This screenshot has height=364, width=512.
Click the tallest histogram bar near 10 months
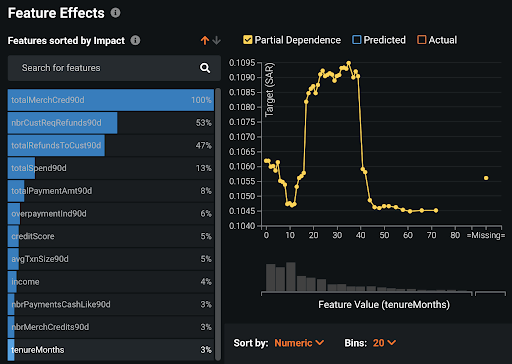[291, 277]
